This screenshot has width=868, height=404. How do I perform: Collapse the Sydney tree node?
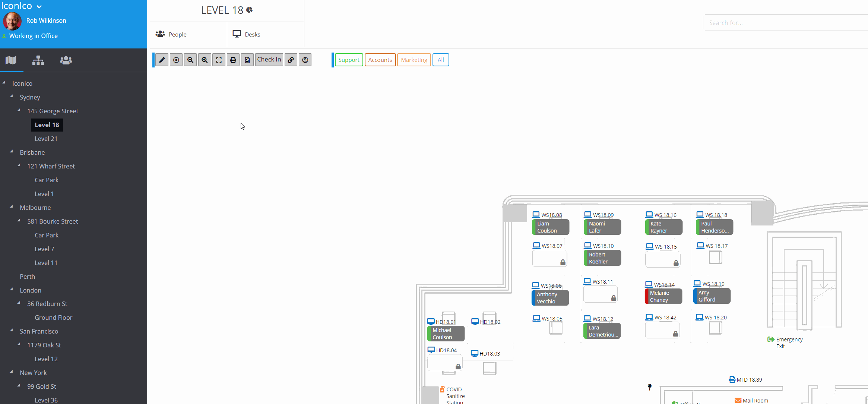coord(12,97)
